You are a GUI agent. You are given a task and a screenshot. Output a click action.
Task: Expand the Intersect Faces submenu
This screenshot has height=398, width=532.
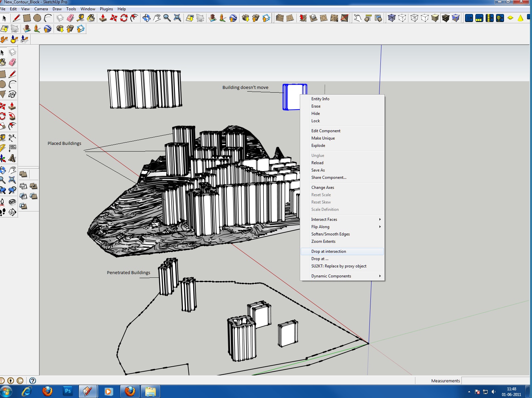[x=342, y=219]
